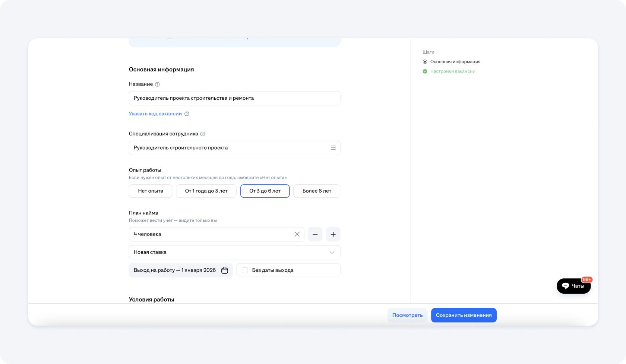Jump to Настройки вакансии step
The width and height of the screenshot is (626, 364).
452,71
